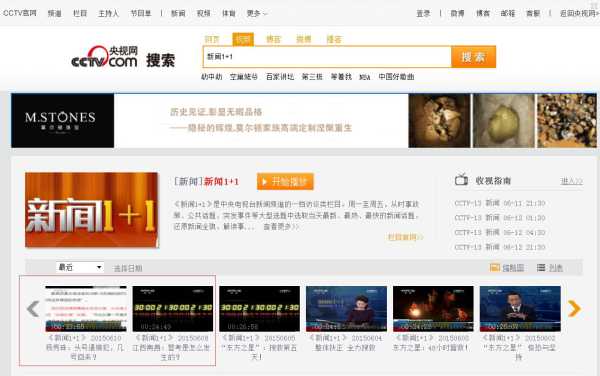Select the 网页 search tab

pos(212,39)
